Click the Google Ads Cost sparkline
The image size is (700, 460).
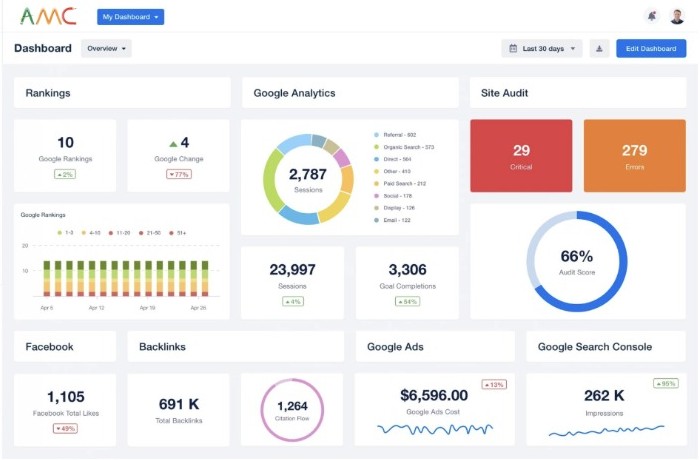click(x=435, y=429)
